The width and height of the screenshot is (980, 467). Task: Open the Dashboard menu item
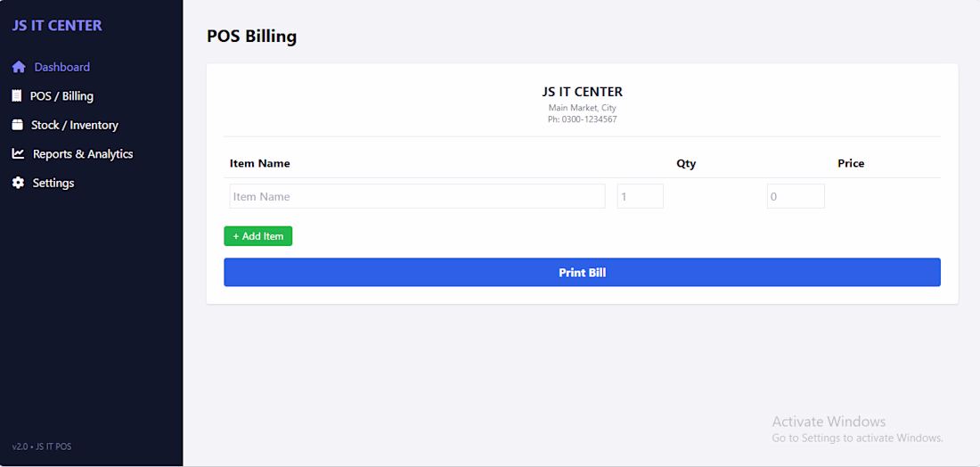click(61, 67)
